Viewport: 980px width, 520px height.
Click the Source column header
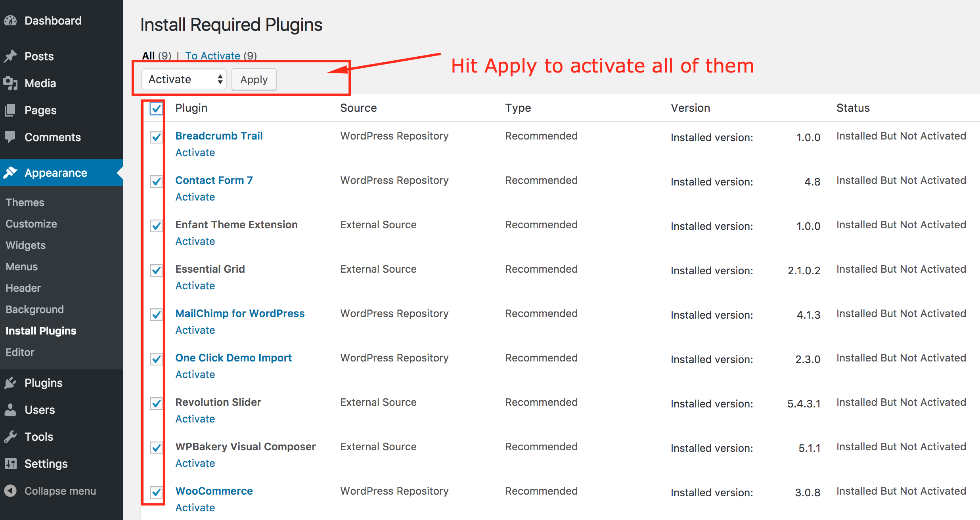click(x=358, y=108)
